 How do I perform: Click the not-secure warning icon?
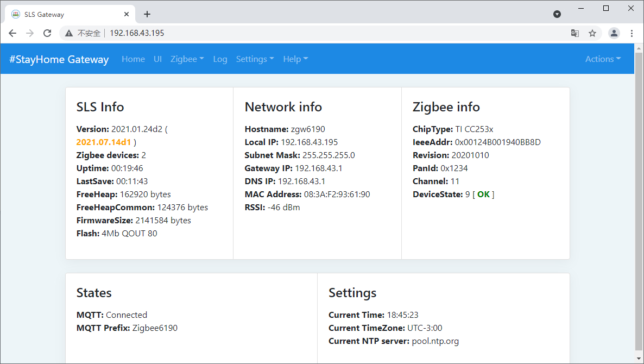click(69, 33)
